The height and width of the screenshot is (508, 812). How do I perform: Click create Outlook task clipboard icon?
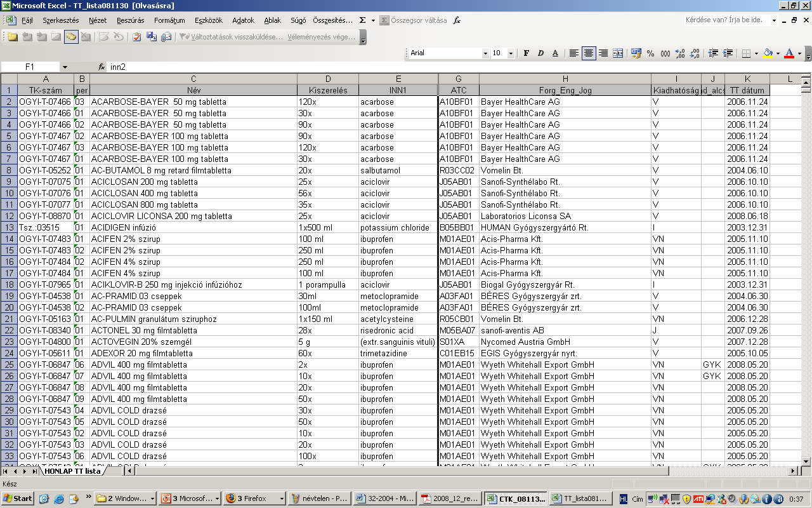pyautogui.click(x=136, y=37)
